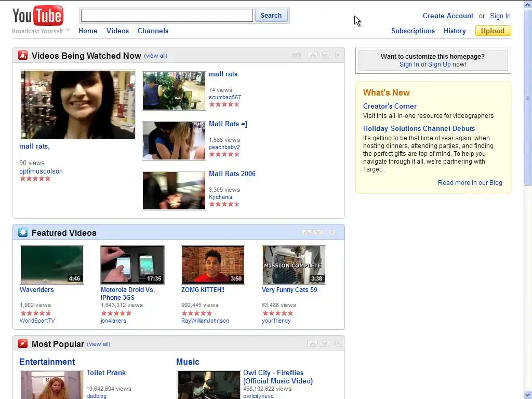
Task: Click star rating for ZOMG KITTEH video
Action: 196,313
